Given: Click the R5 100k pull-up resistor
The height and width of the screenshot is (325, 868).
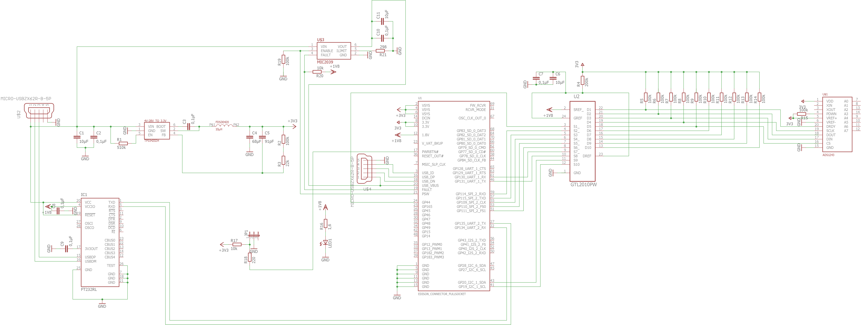Looking at the screenshot, I should pyautogui.click(x=646, y=97).
